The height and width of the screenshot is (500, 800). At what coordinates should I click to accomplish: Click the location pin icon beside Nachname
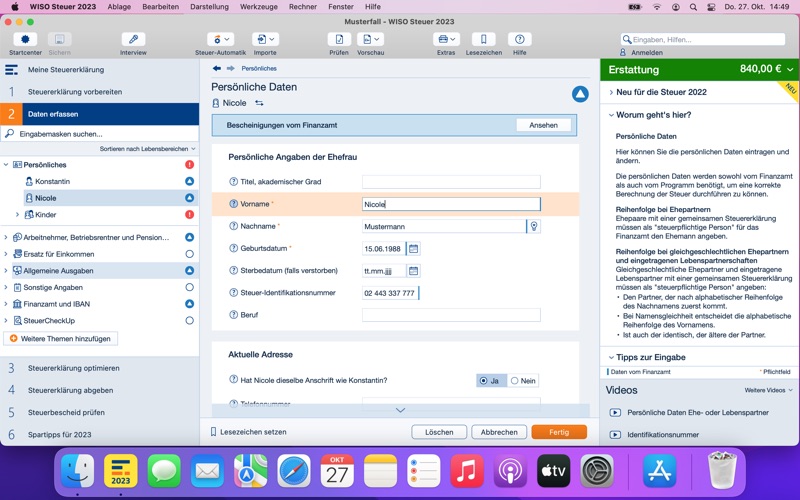(x=534, y=226)
